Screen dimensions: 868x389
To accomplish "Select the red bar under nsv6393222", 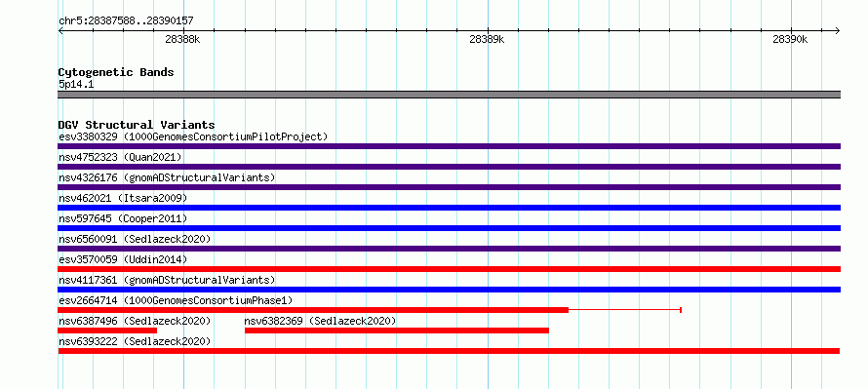I will tap(449, 351).
